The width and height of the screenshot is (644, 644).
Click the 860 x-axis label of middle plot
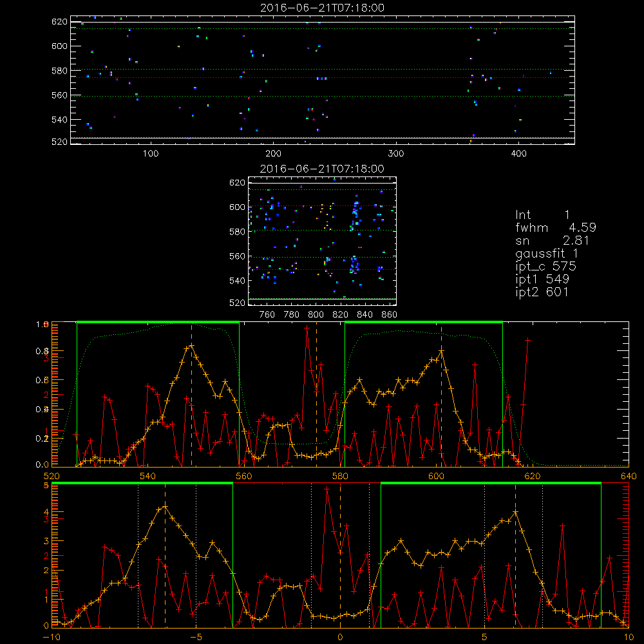tap(390, 315)
